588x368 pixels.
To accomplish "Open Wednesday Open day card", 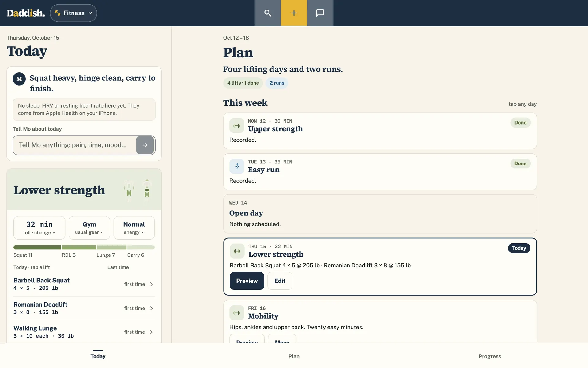I will pos(380,214).
